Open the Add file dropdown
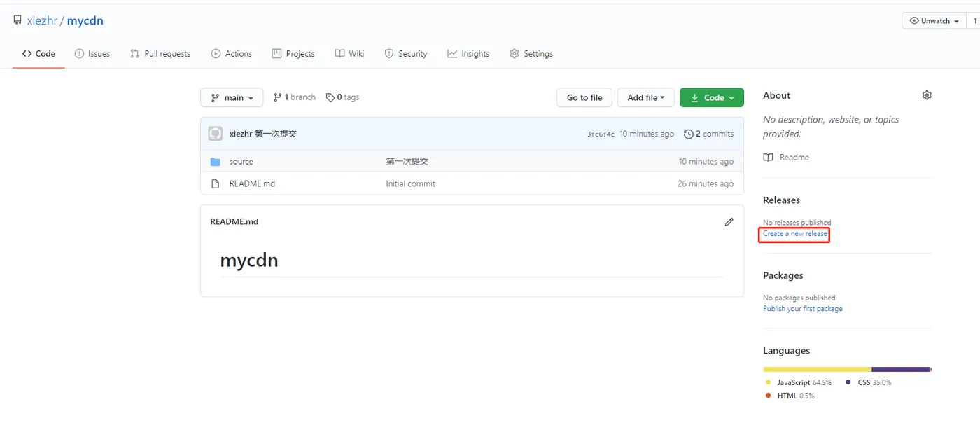 (x=645, y=97)
